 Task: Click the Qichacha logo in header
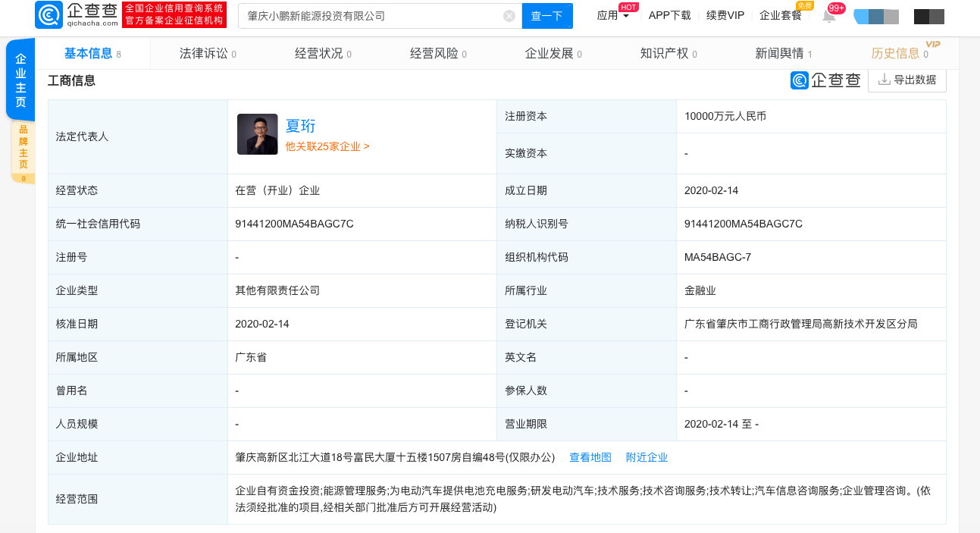tap(76, 14)
